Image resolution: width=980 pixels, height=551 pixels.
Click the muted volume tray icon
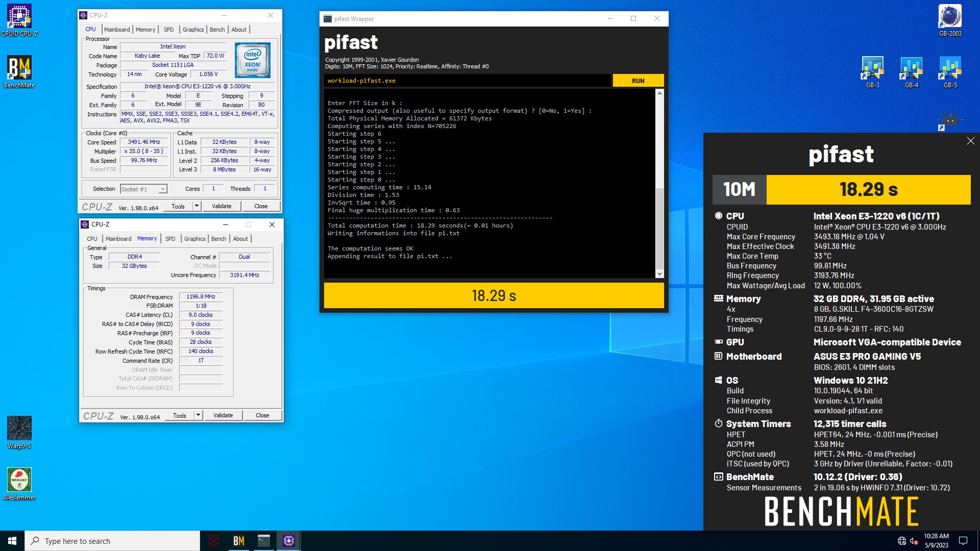pos(914,541)
